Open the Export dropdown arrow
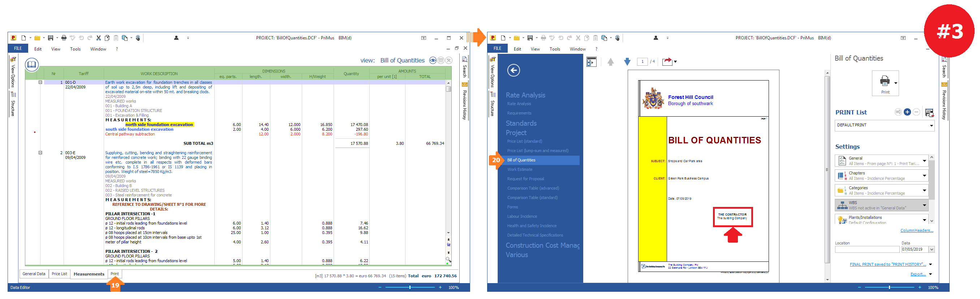The image size is (980, 299). click(x=930, y=274)
